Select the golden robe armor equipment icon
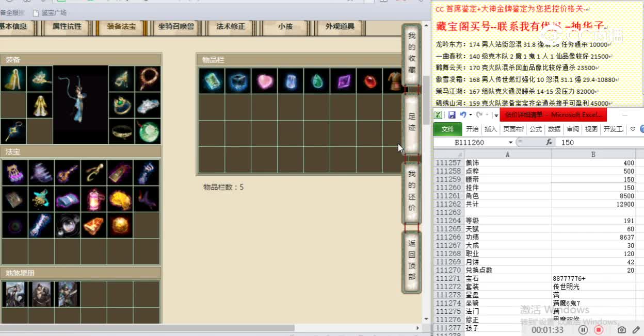 [40, 105]
